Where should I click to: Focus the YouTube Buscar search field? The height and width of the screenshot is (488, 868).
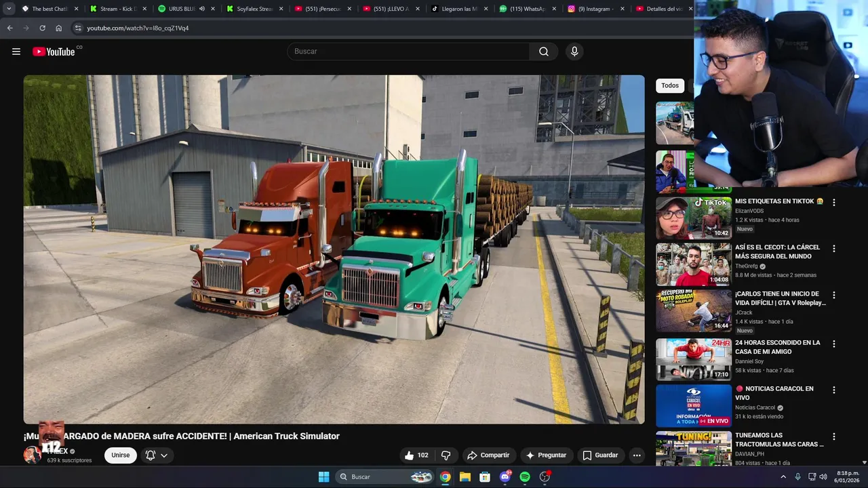[x=408, y=52]
